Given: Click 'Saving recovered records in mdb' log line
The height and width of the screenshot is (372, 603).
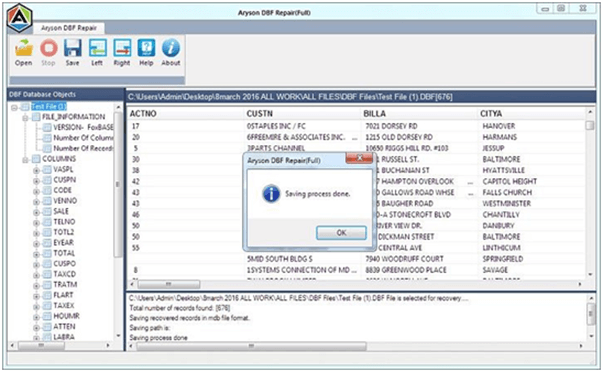Looking at the screenshot, I should click(189, 318).
